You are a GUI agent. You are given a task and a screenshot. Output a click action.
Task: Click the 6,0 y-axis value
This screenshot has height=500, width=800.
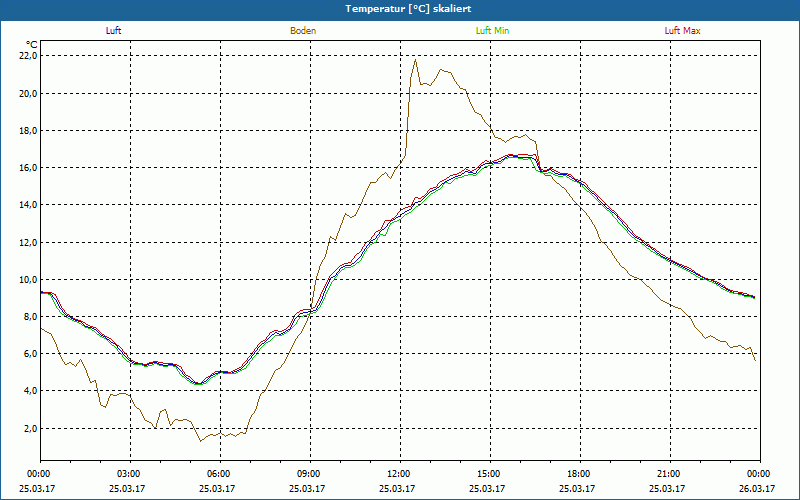tap(31, 354)
